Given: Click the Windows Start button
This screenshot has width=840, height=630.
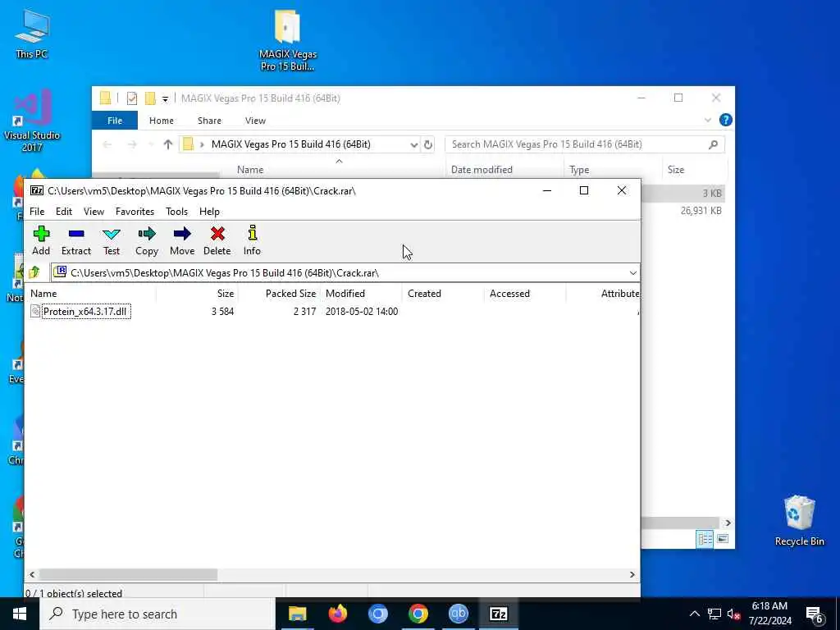Looking at the screenshot, I should [x=20, y=614].
